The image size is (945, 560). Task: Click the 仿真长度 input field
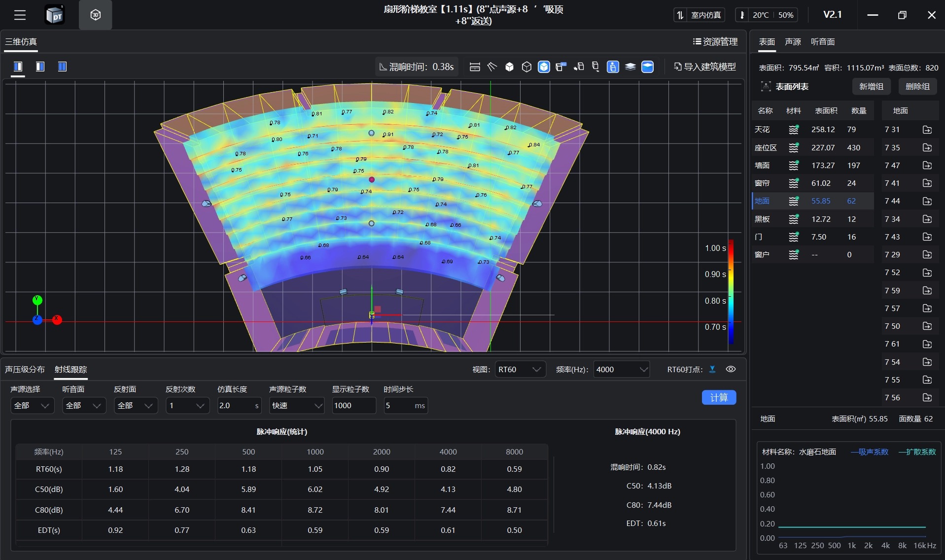(x=236, y=405)
